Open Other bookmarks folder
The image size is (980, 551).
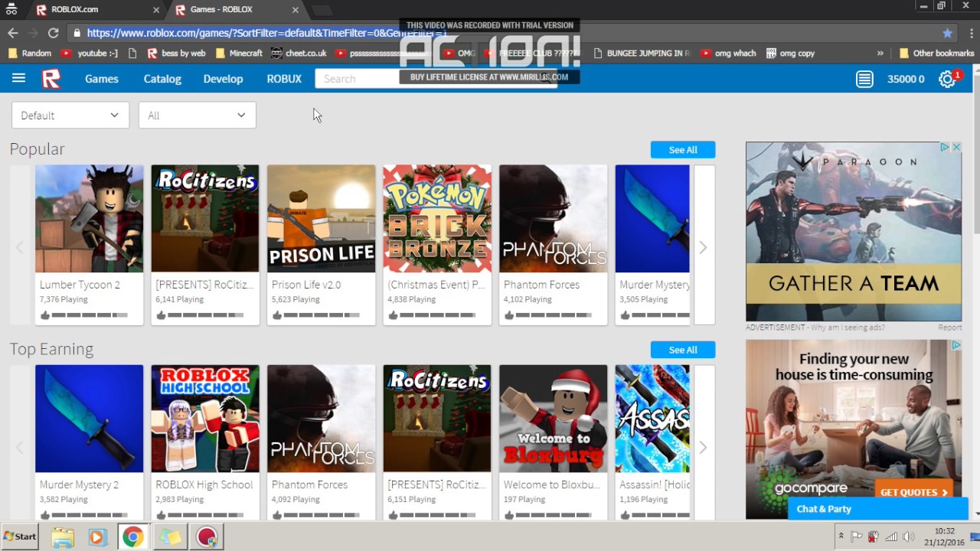936,54
